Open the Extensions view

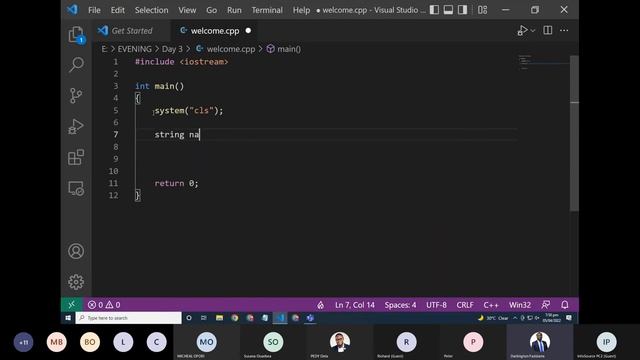tap(76, 157)
